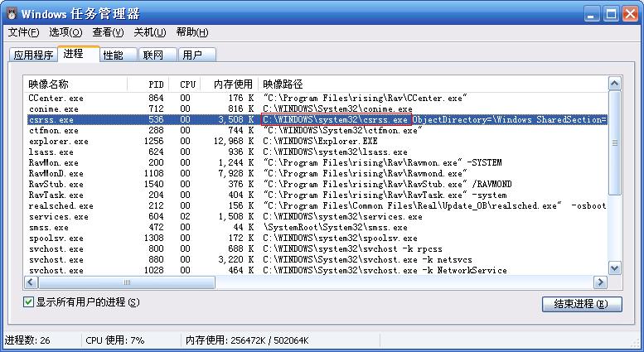Select the smss.exe process
Viewport: 644px width, 352px height.
pyautogui.click(x=316, y=227)
